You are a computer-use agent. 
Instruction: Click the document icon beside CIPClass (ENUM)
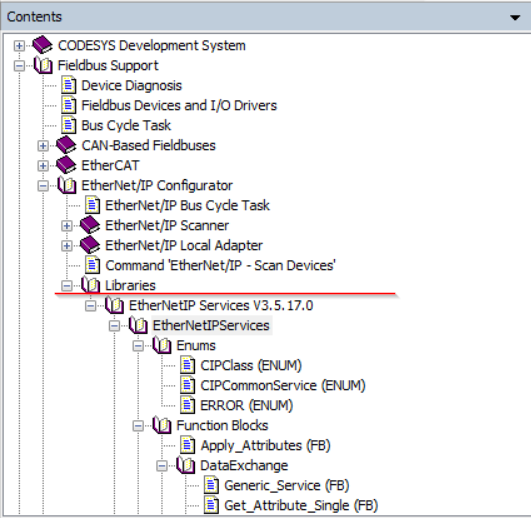click(187, 365)
